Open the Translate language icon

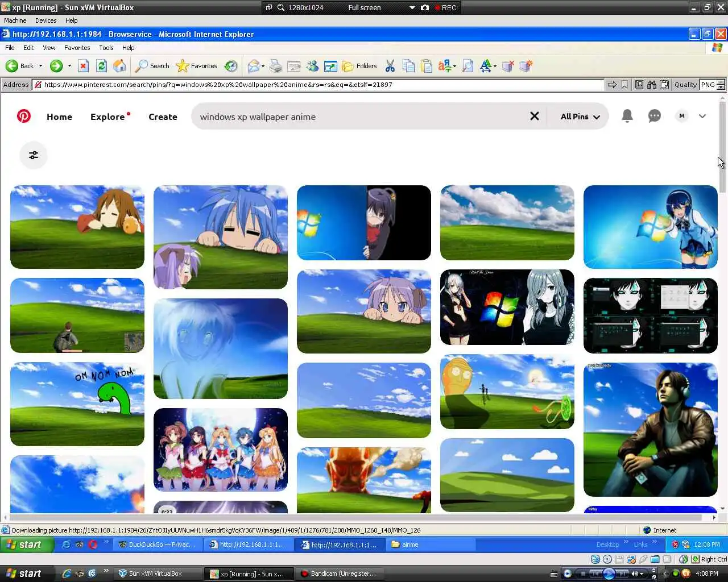tap(445, 66)
